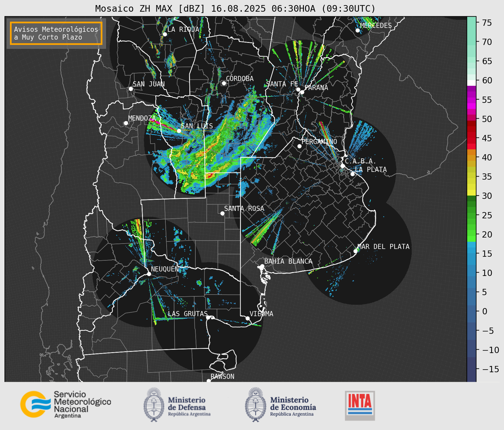Click the red storm core south of San Luis
The height and width of the screenshot is (430, 504).
coord(210,176)
